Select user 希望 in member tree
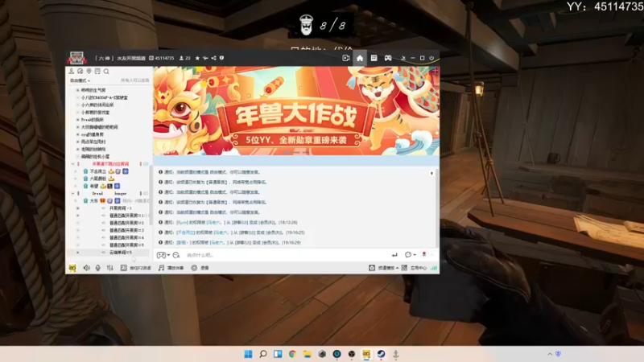Screen dimensions: 644x362 (x=94, y=186)
